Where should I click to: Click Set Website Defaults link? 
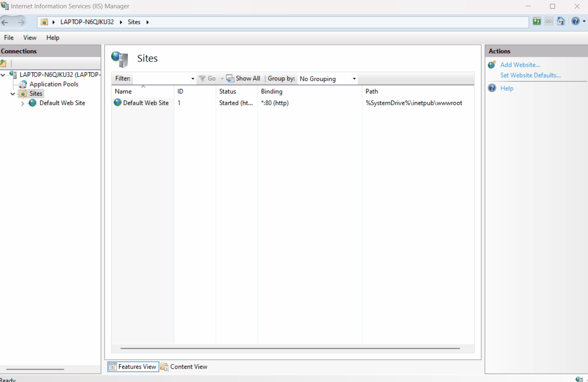[x=530, y=75]
